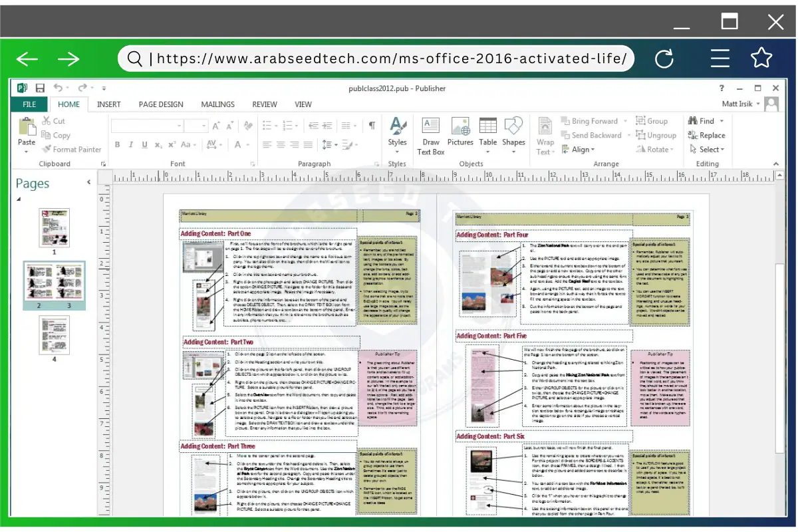Open the MAILINGS ribbon tab
This screenshot has width=798, height=532.
217,104
